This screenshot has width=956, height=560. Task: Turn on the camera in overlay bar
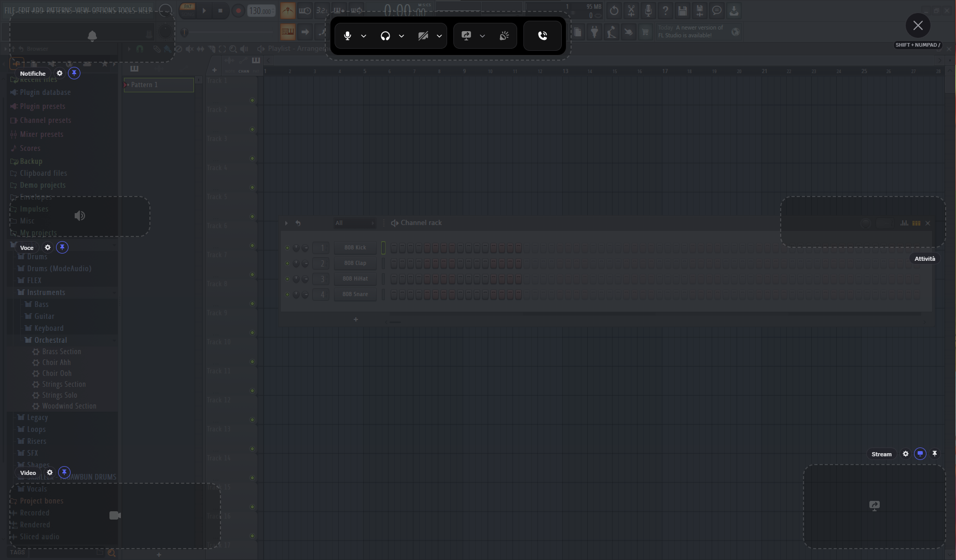pos(423,36)
